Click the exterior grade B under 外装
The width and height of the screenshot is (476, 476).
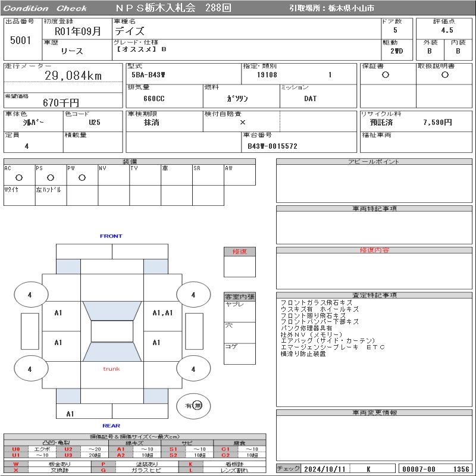pyautogui.click(x=429, y=51)
